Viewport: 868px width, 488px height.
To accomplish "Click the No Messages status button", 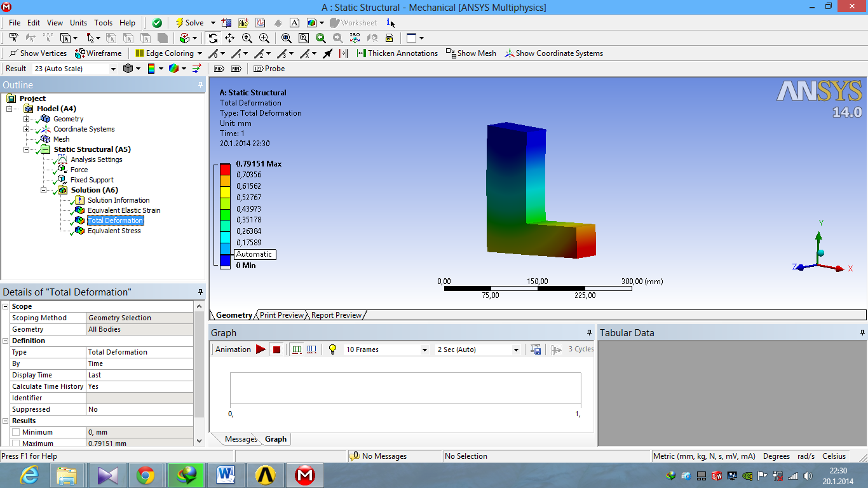I will click(379, 456).
